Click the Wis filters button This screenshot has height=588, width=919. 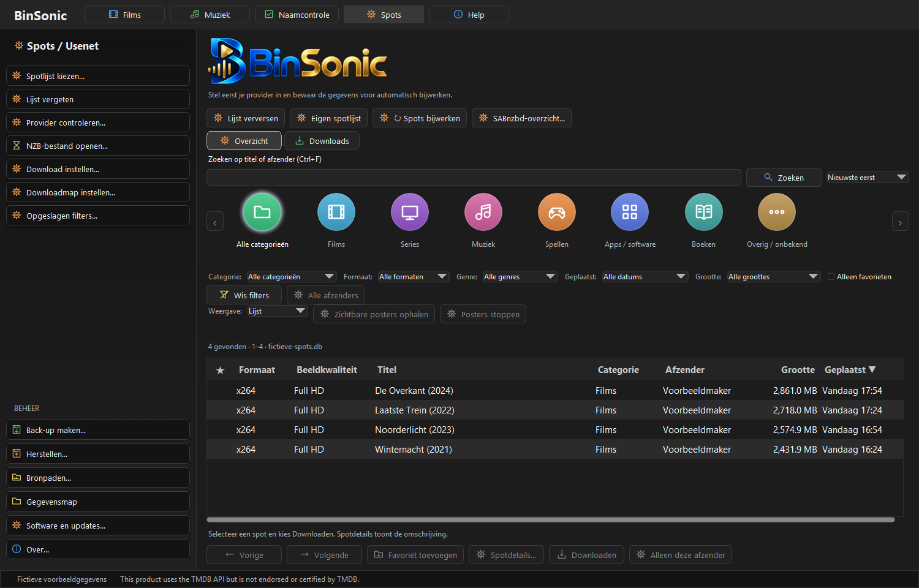pyautogui.click(x=244, y=295)
